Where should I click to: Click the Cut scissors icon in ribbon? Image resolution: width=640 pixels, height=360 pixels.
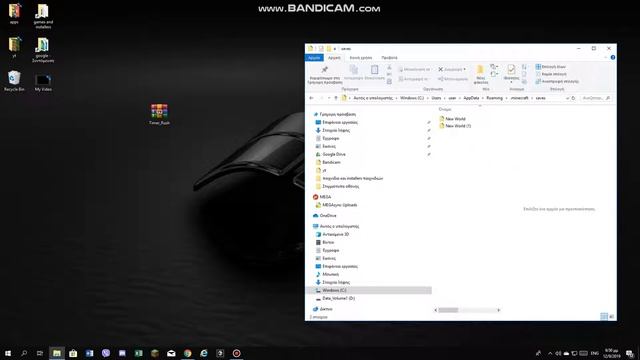coord(389,67)
